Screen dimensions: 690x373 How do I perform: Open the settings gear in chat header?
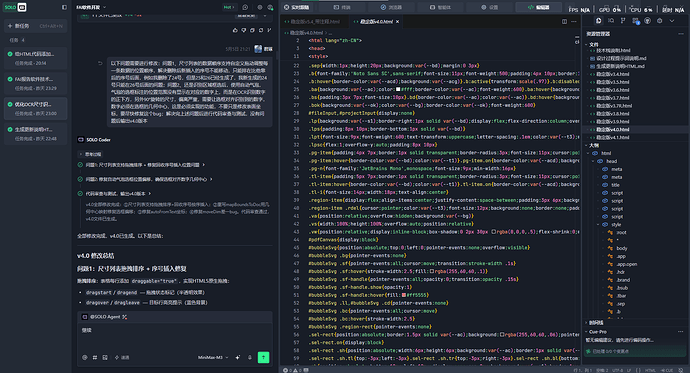pos(260,7)
